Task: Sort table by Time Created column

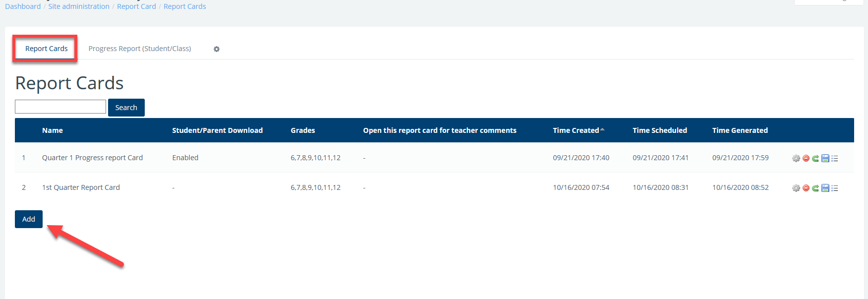Action: 576,130
